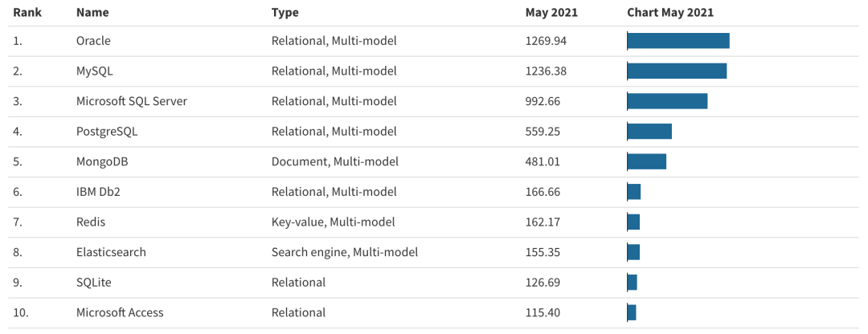Viewport: 868px width, 334px height.
Task: Click the PostgreSQL name
Action: (x=107, y=132)
